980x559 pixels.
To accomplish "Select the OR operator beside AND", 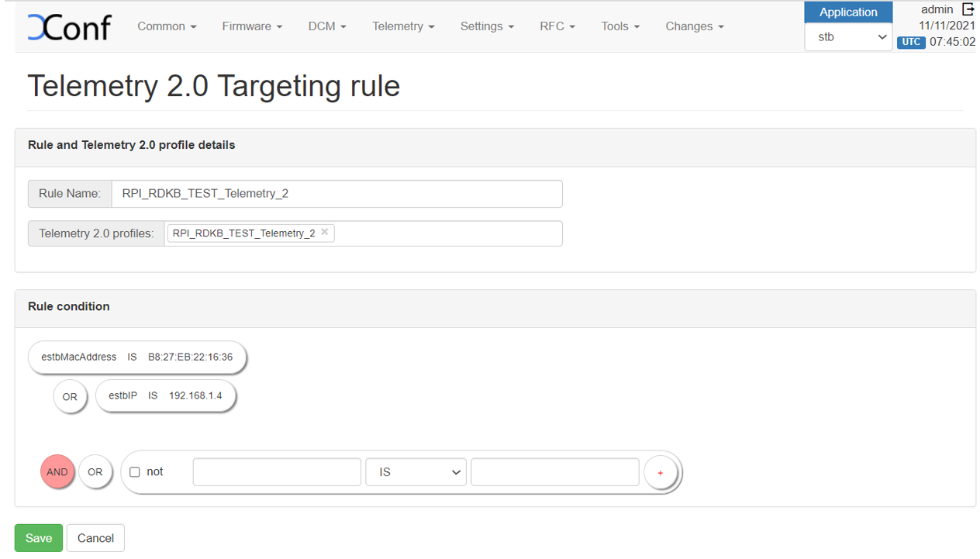I will coord(95,472).
